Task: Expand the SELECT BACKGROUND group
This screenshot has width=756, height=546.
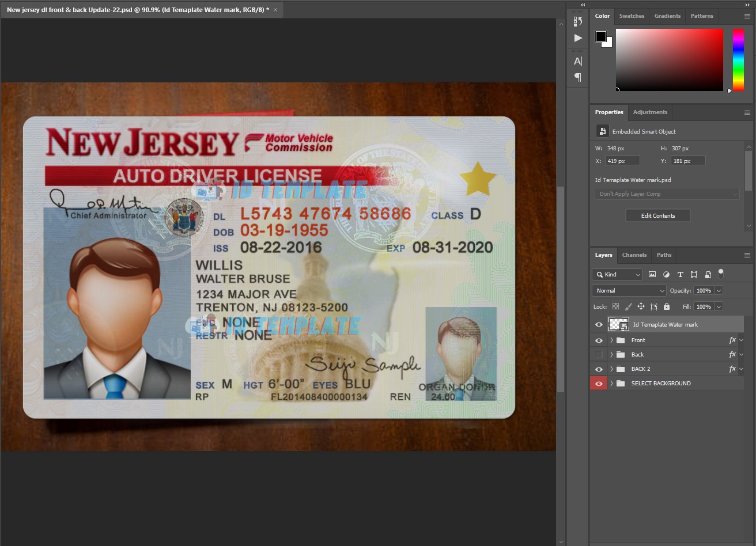Action: (x=611, y=384)
